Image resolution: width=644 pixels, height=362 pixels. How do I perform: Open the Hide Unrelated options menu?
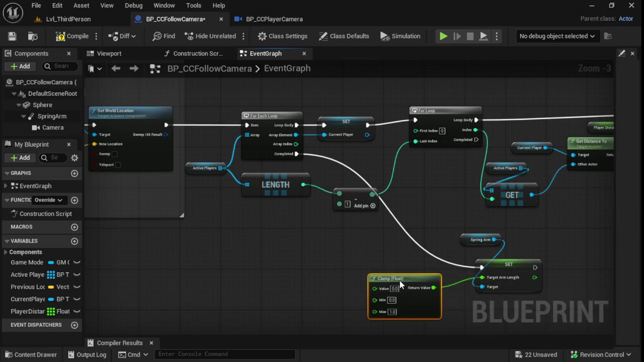(244, 36)
